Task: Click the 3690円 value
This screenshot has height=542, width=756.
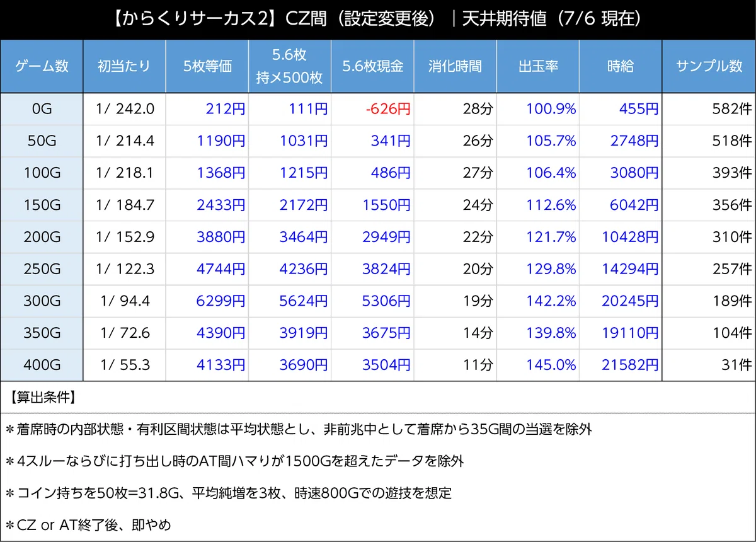Action: (303, 365)
